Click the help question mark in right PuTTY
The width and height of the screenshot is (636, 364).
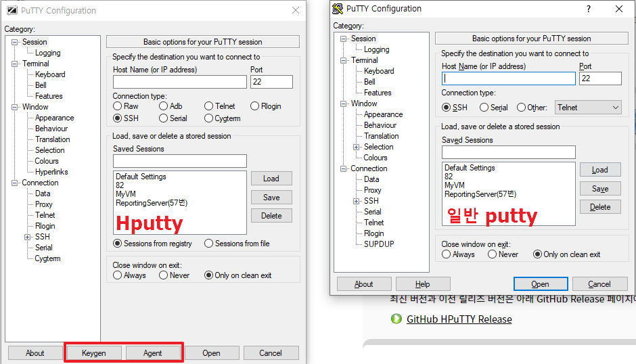589,9
